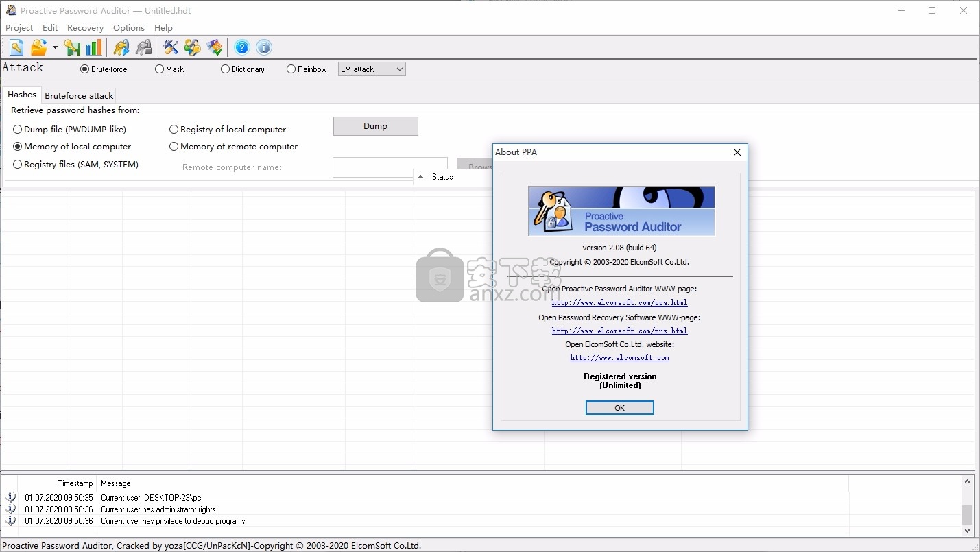Create a new project via toolbar icon
This screenshot has height=552, width=980.
[16, 47]
